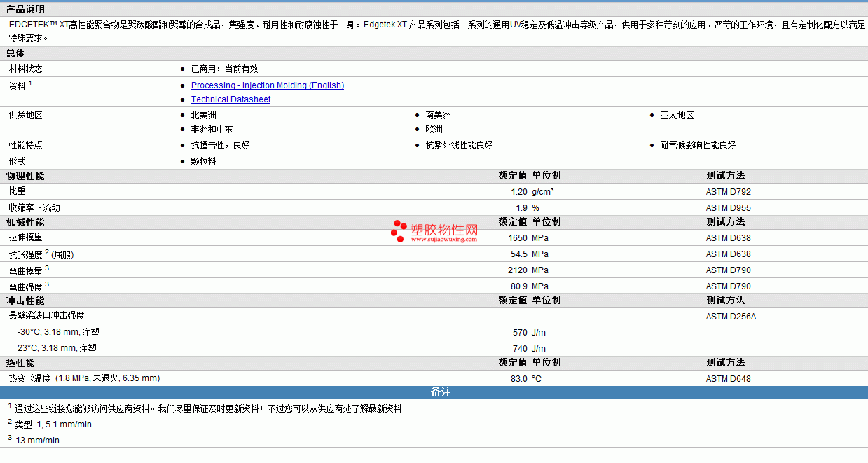This screenshot has height=463, width=868.
Task: Click the 供货地区 row label
Action: [x=26, y=115]
